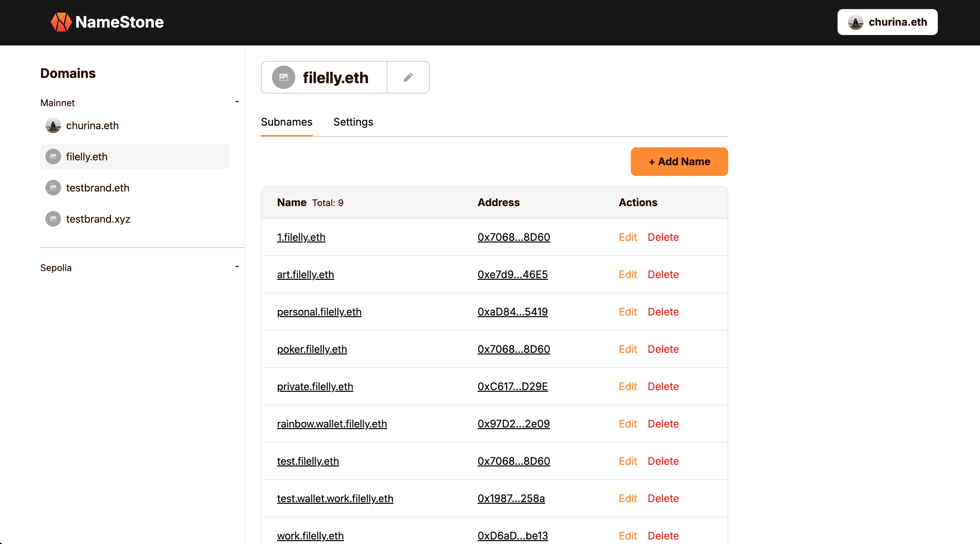Click address 0xe7d9...46E5
Image resolution: width=980 pixels, height=544 pixels.
point(513,275)
